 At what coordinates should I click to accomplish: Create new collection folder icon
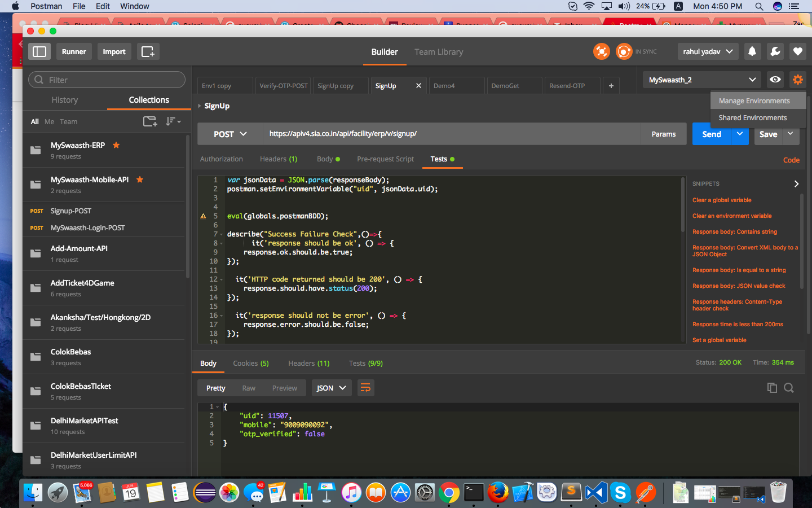150,121
